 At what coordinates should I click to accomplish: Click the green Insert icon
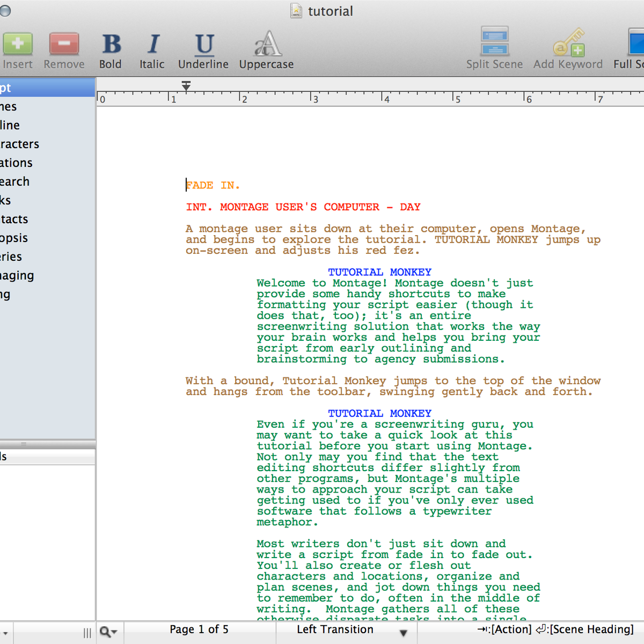pyautogui.click(x=17, y=44)
